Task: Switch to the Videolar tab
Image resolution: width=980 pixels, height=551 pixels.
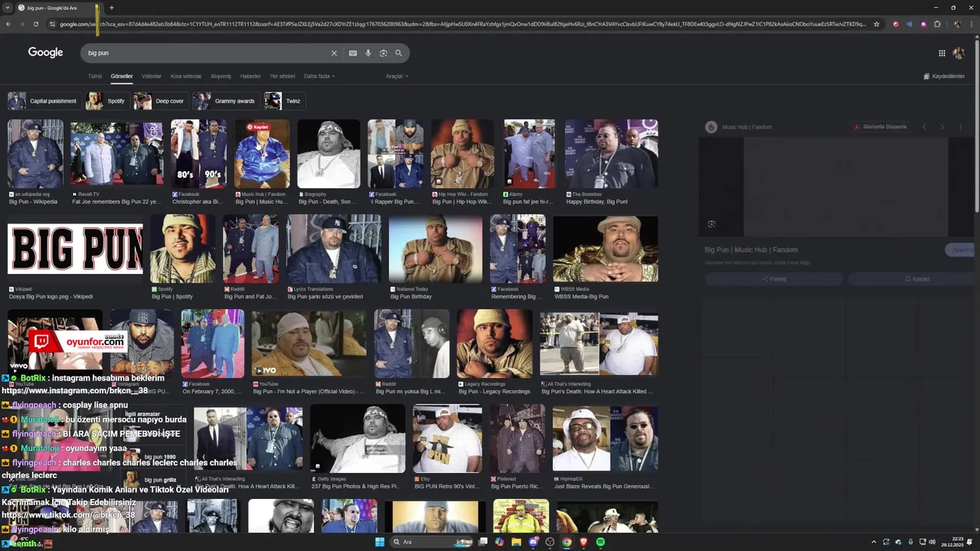Action: [x=152, y=77]
